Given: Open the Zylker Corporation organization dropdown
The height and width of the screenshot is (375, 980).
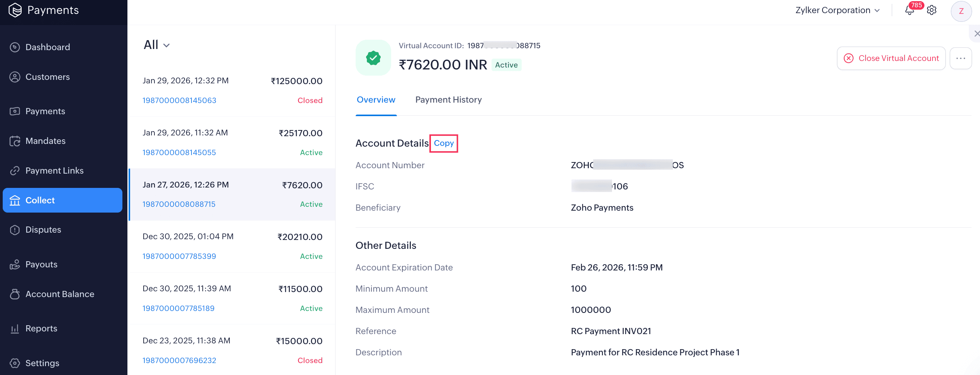Looking at the screenshot, I should 837,10.
